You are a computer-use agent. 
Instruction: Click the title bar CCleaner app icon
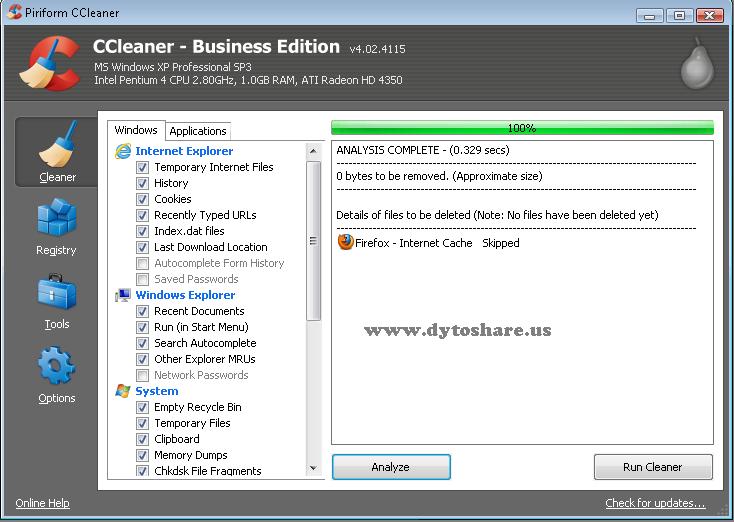pos(15,12)
